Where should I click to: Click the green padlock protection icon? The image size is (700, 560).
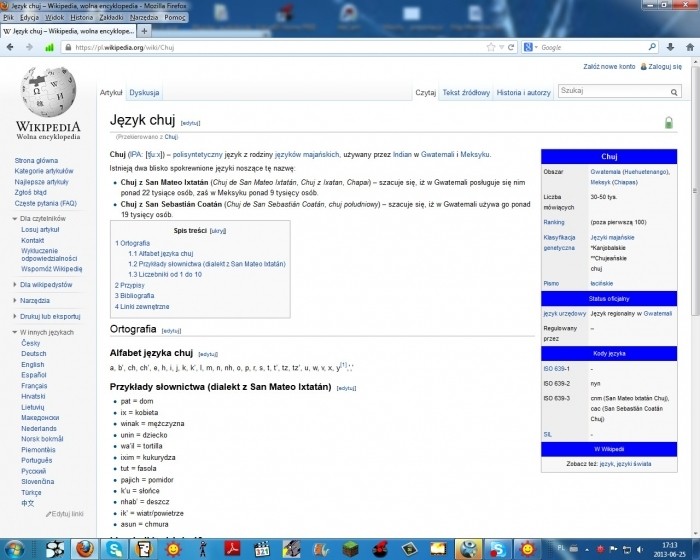668,123
